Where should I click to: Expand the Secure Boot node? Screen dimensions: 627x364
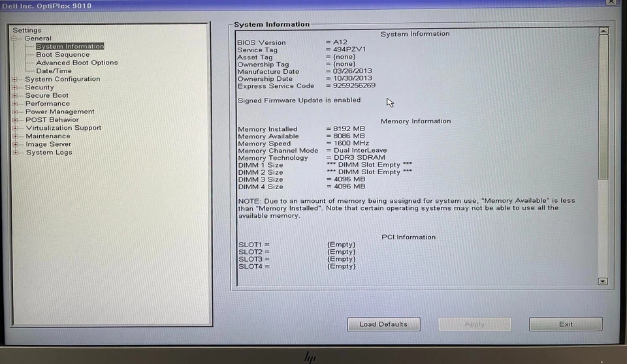click(x=15, y=95)
